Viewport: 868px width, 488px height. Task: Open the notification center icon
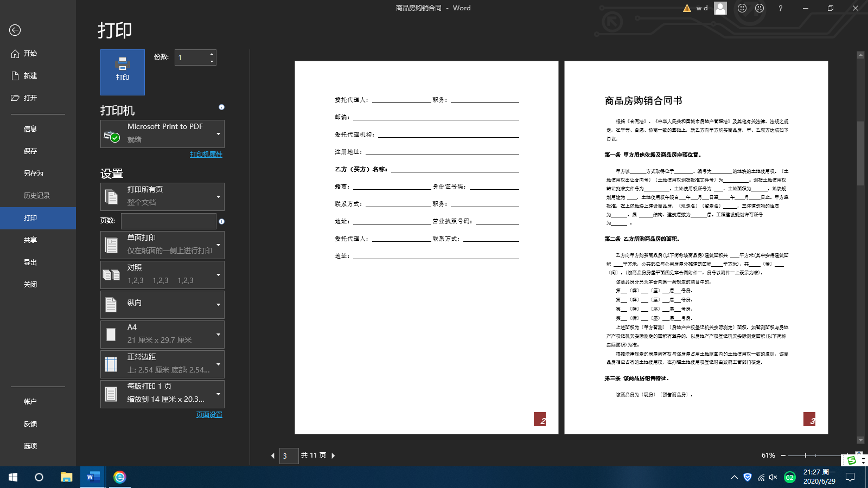[850, 477]
